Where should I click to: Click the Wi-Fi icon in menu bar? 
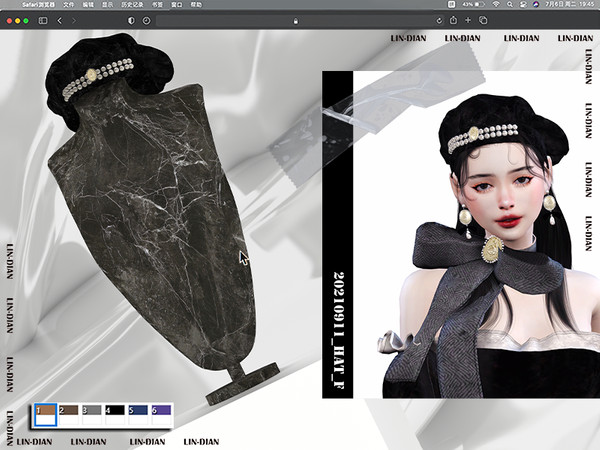coord(495,5)
